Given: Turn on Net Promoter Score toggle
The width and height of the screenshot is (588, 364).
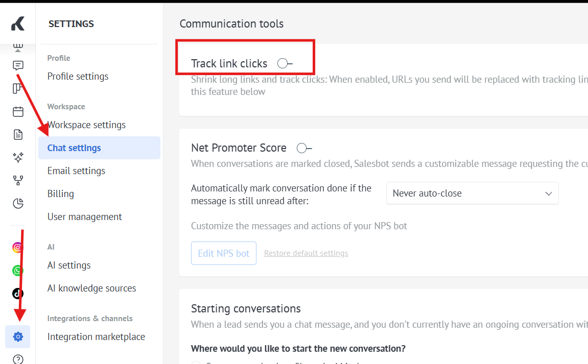Looking at the screenshot, I should [304, 148].
